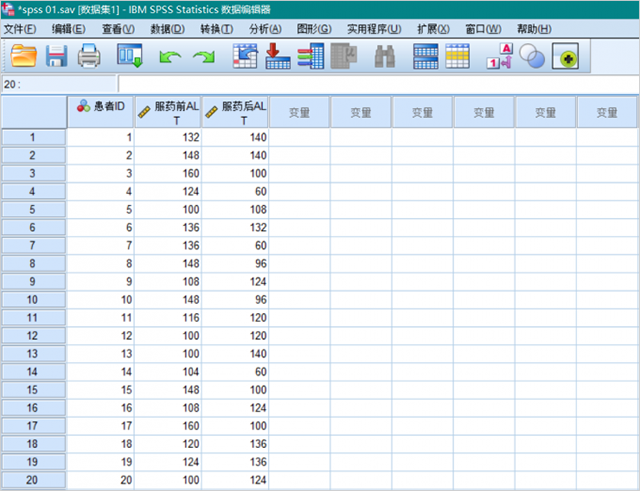Screen dimensions: 640x491
Task: Click the Show all variables plus icon
Action: pos(565,56)
